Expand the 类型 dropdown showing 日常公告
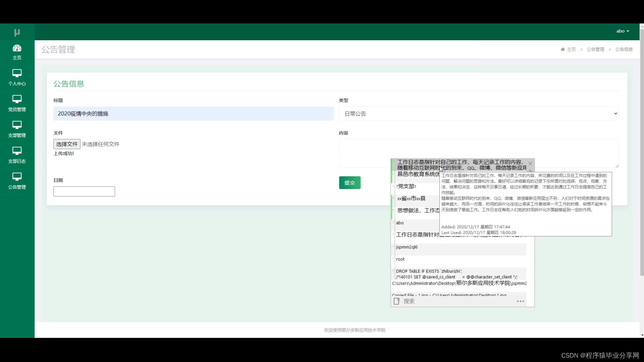644x362 pixels. coord(479,114)
